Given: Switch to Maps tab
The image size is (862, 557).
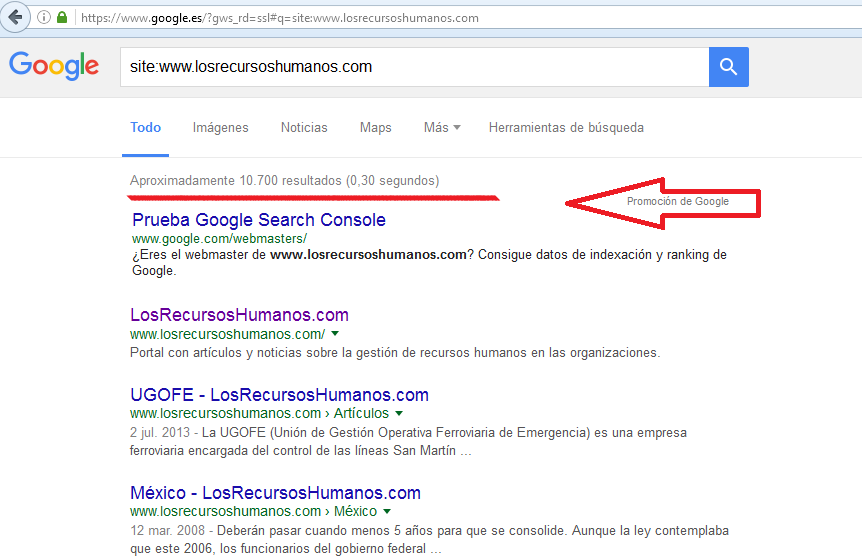Looking at the screenshot, I should (x=375, y=128).
